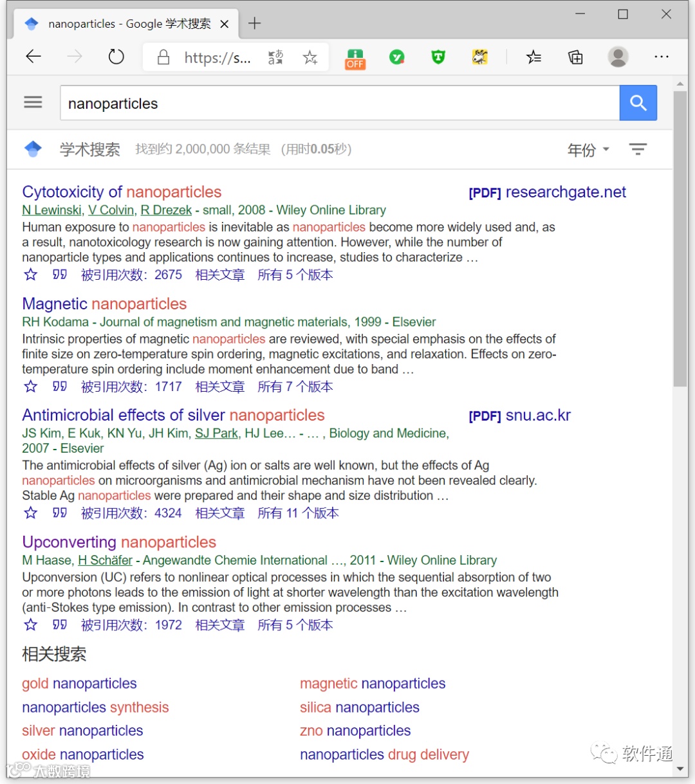The width and height of the screenshot is (695, 784).
Task: Cite the Cytotoxicity of nanoparticles article
Action: (x=60, y=275)
